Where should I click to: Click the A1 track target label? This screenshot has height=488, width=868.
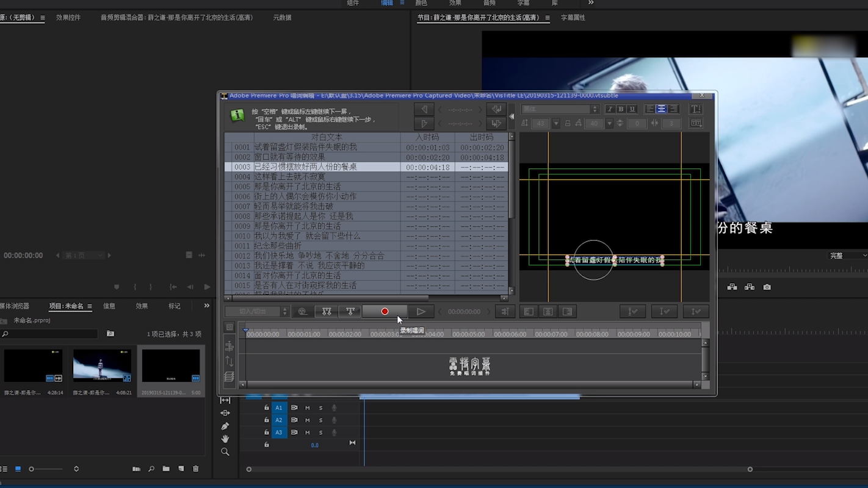[278, 408]
